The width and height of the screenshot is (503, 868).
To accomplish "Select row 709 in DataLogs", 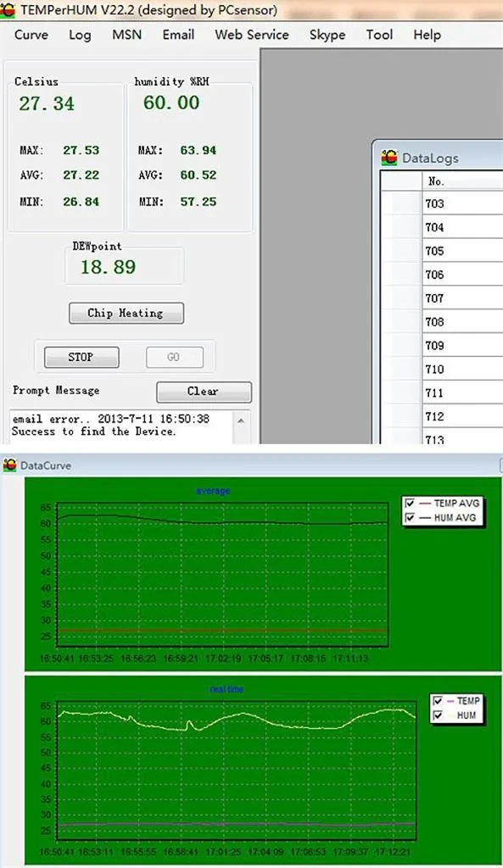I will [x=442, y=346].
